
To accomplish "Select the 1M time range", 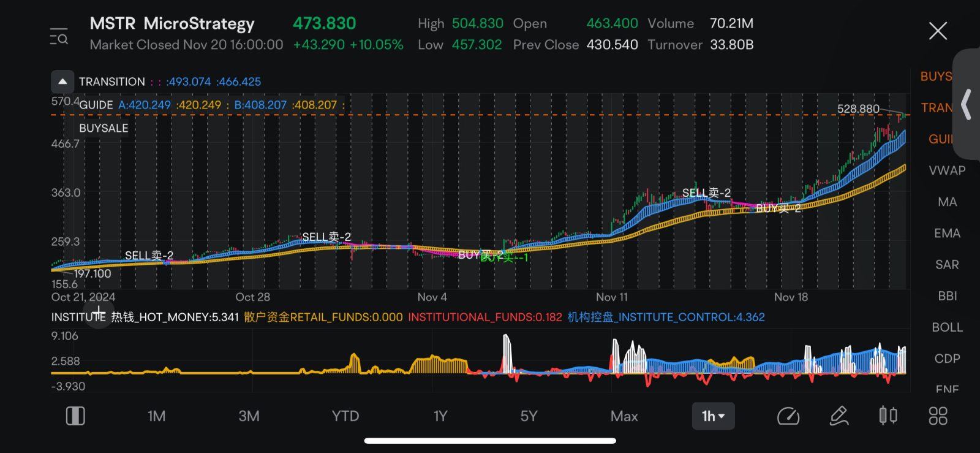I will point(156,416).
